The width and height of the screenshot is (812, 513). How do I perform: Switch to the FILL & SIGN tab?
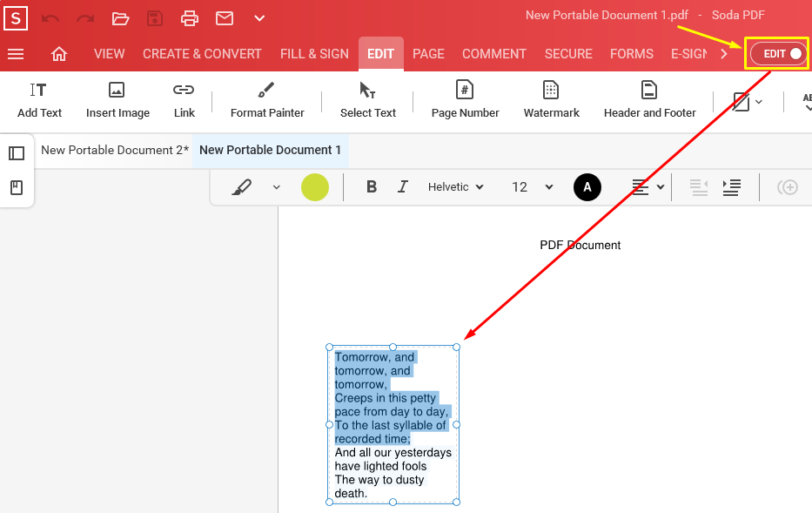pyautogui.click(x=314, y=54)
